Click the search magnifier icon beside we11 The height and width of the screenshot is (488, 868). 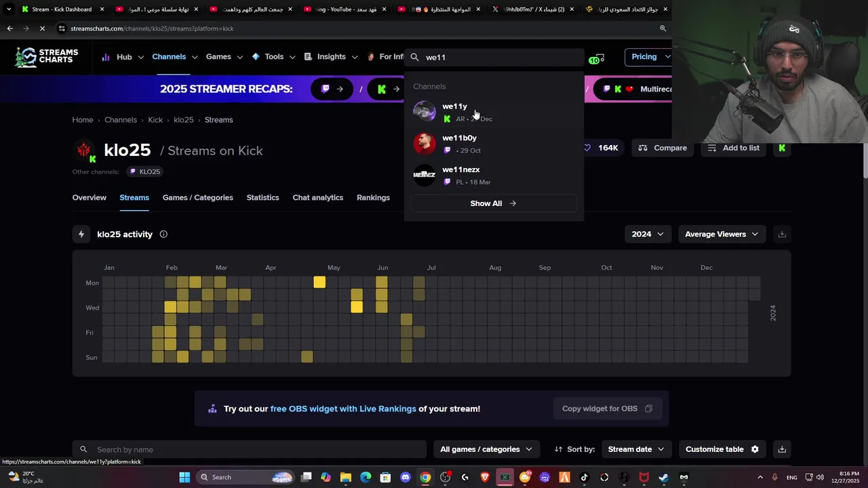pyautogui.click(x=415, y=58)
